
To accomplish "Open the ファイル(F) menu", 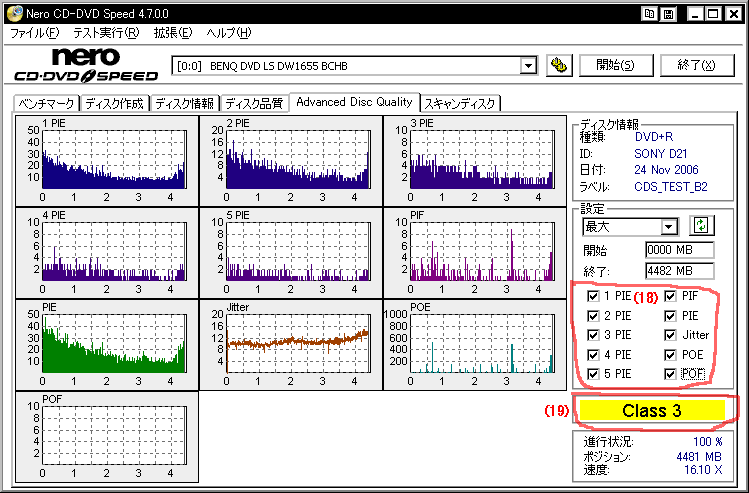I will 34,33.
